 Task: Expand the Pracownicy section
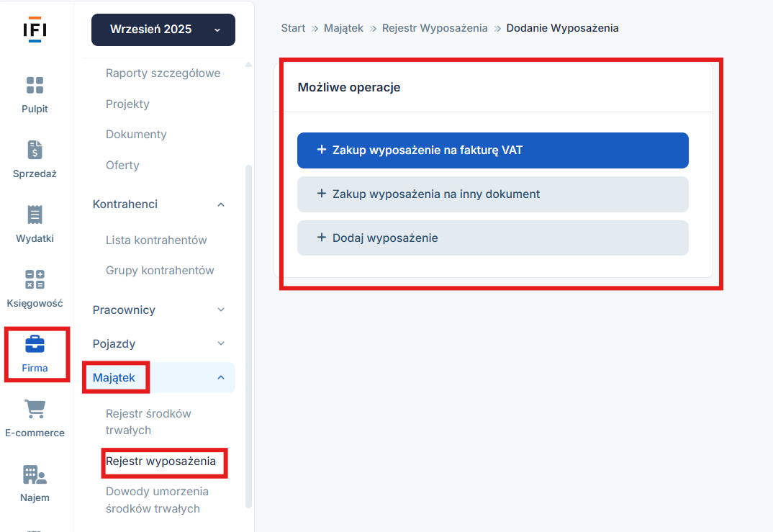[221, 310]
